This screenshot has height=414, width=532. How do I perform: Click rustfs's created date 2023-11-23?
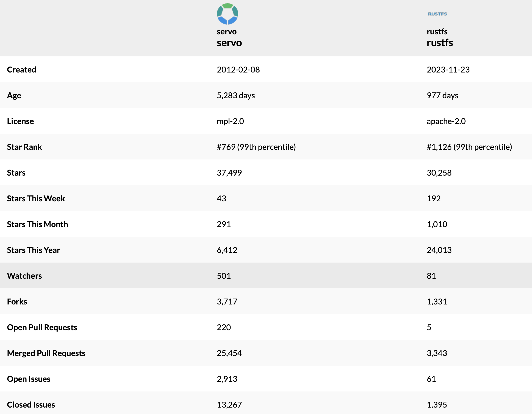pos(448,70)
